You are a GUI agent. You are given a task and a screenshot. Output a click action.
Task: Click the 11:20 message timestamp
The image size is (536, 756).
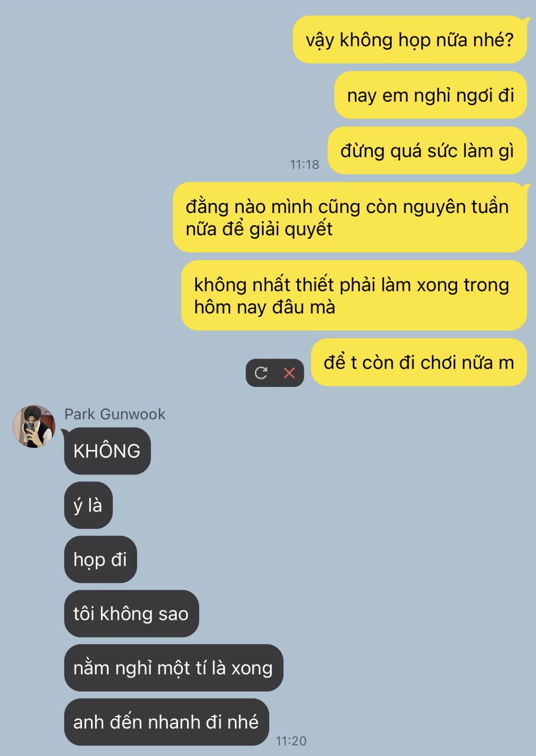coord(291,741)
